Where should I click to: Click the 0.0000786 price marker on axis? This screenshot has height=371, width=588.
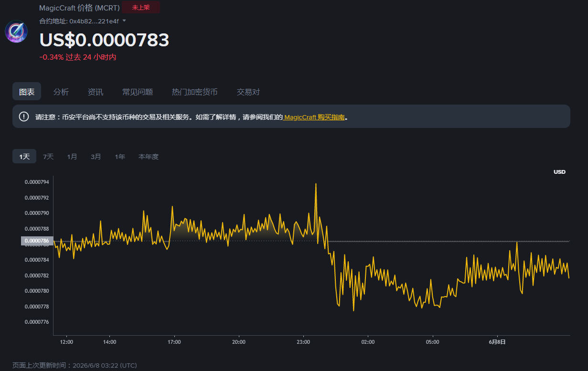tap(37, 241)
